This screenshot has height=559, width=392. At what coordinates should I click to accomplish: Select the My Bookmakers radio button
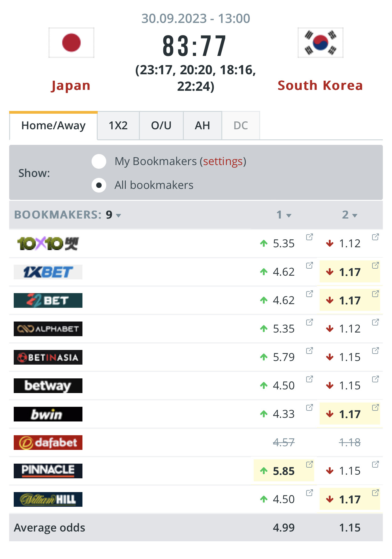tap(99, 161)
